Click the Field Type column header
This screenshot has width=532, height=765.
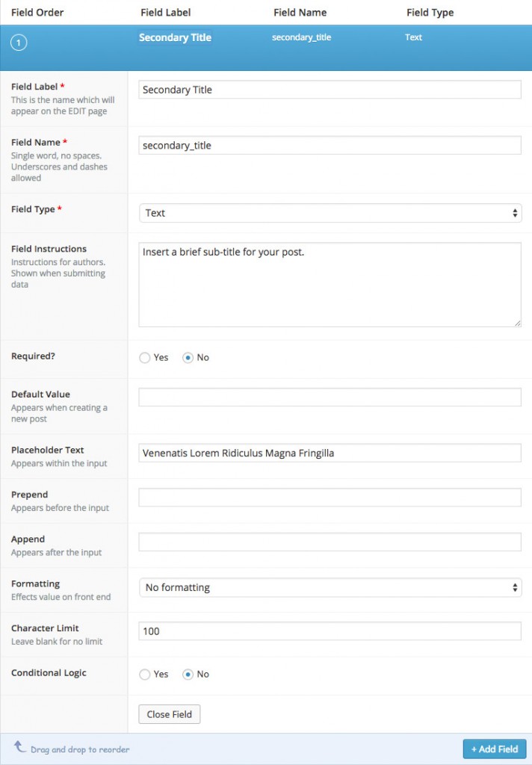pos(430,12)
